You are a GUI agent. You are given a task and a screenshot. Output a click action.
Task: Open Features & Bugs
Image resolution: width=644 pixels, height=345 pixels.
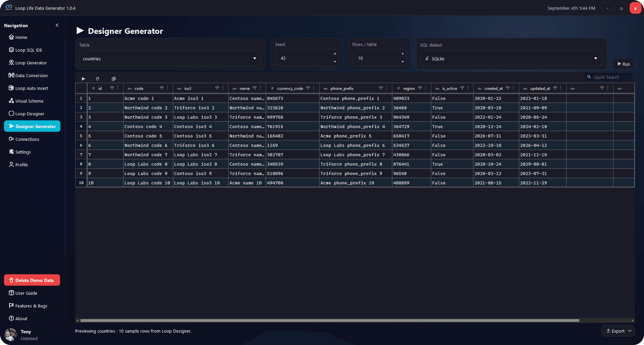[x=32, y=306]
